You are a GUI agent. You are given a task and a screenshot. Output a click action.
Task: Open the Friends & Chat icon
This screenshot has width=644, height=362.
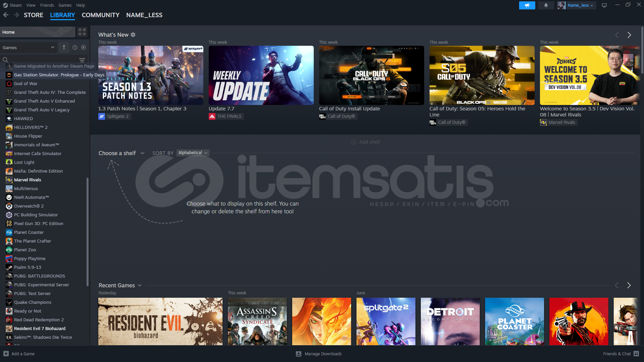(x=636, y=354)
